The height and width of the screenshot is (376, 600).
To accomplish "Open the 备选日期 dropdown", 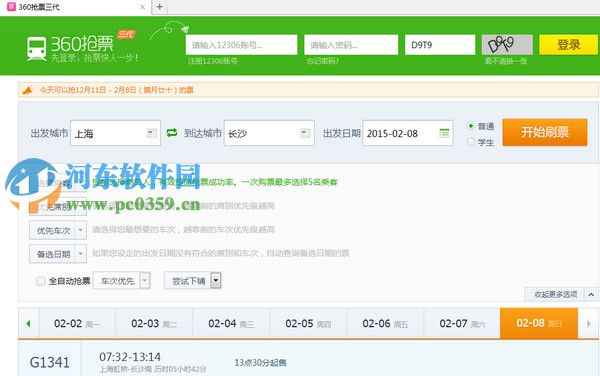I will pos(58,254).
